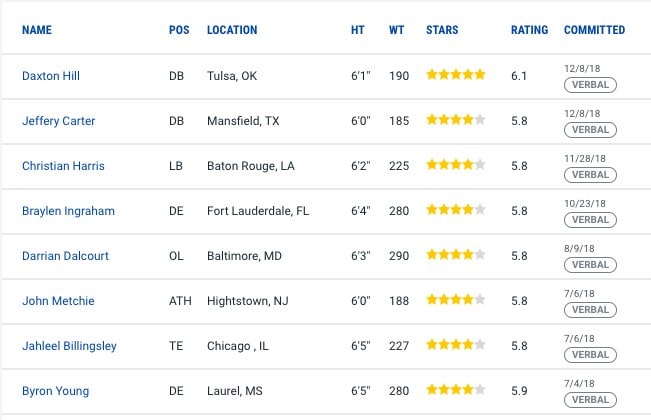
Task: Open Daxton Hill's player profile
Action: tap(51, 76)
